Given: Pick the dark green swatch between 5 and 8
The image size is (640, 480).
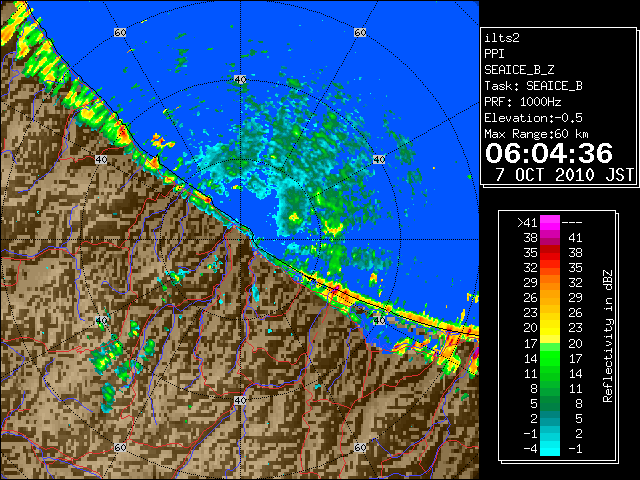Looking at the screenshot, I should click(550, 403).
